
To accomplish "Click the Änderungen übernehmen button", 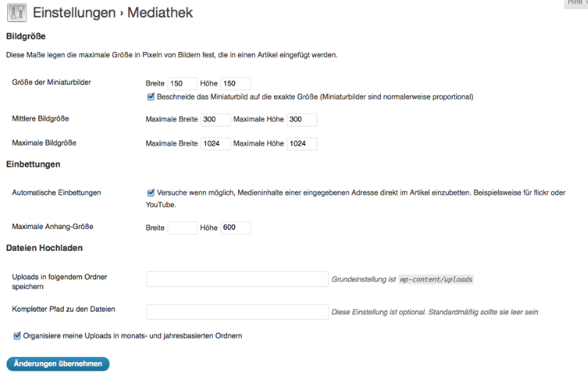I will click(x=58, y=364).
